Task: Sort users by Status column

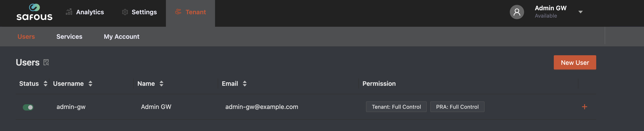Action: 45,84
